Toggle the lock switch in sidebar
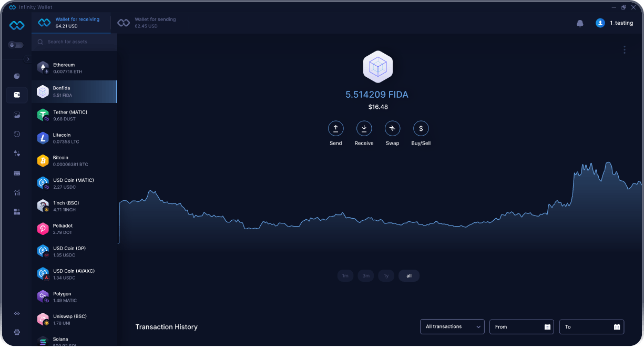 pos(16,45)
